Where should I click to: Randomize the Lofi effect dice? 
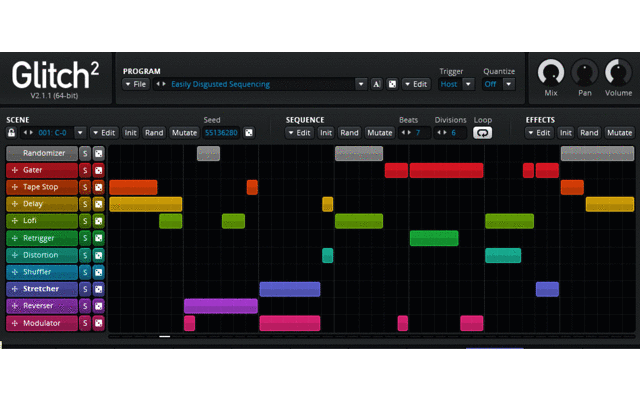tap(98, 221)
